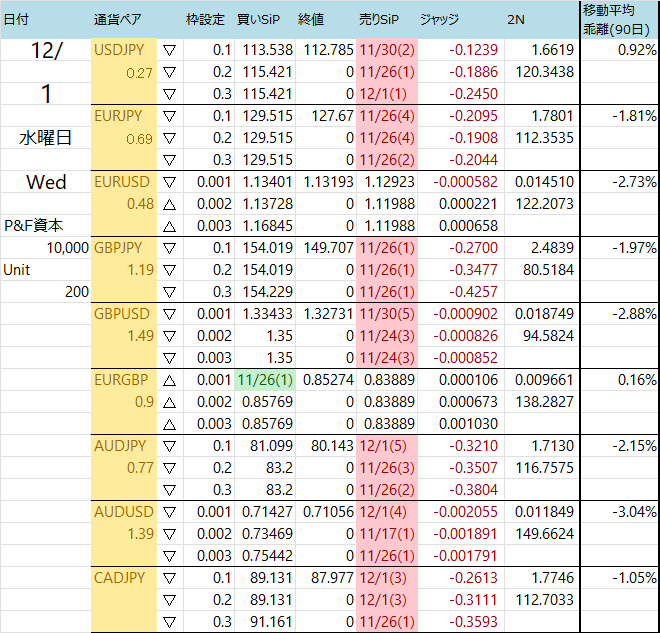The width and height of the screenshot is (660, 633).
Task: Click the judge value 0.000658
Action: [468, 226]
